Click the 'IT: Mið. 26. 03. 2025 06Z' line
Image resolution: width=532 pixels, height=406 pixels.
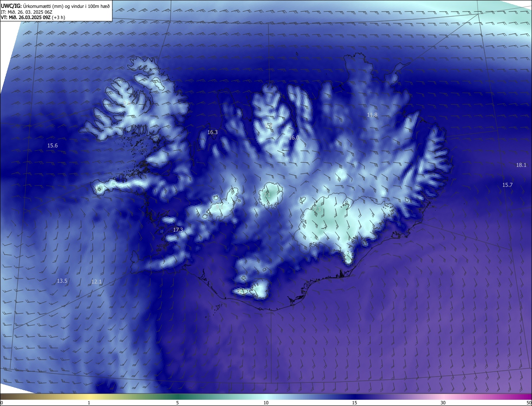pyautogui.click(x=27, y=12)
